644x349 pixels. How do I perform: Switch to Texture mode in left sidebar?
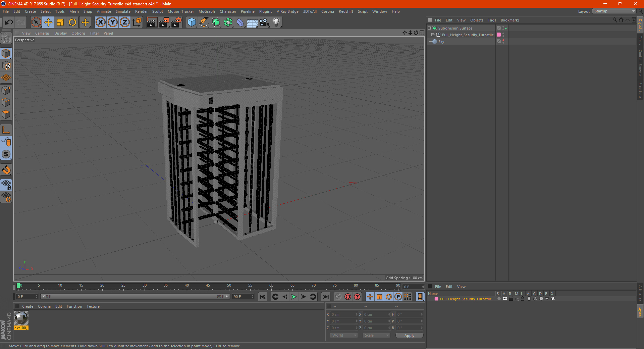(6, 65)
